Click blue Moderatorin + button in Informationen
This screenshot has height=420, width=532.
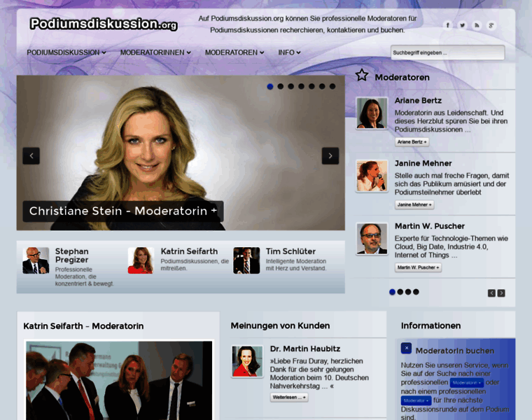coord(467,383)
